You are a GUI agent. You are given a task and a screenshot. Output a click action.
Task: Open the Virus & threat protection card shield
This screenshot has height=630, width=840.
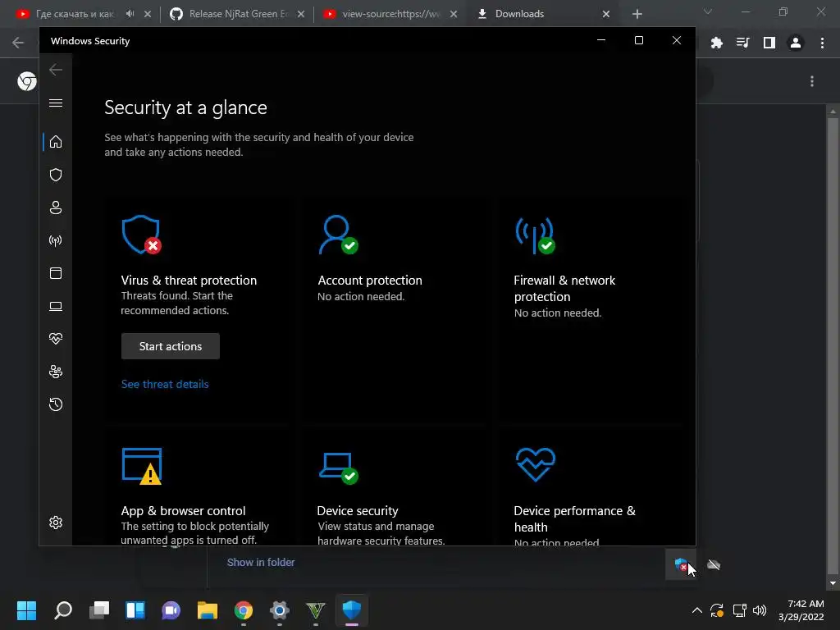pos(141,235)
